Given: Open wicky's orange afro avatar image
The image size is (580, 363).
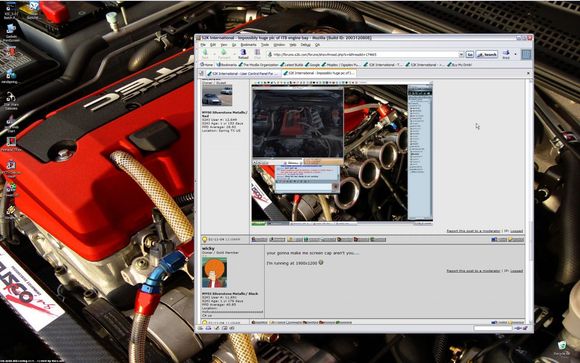Looking at the screenshot, I should 215,273.
